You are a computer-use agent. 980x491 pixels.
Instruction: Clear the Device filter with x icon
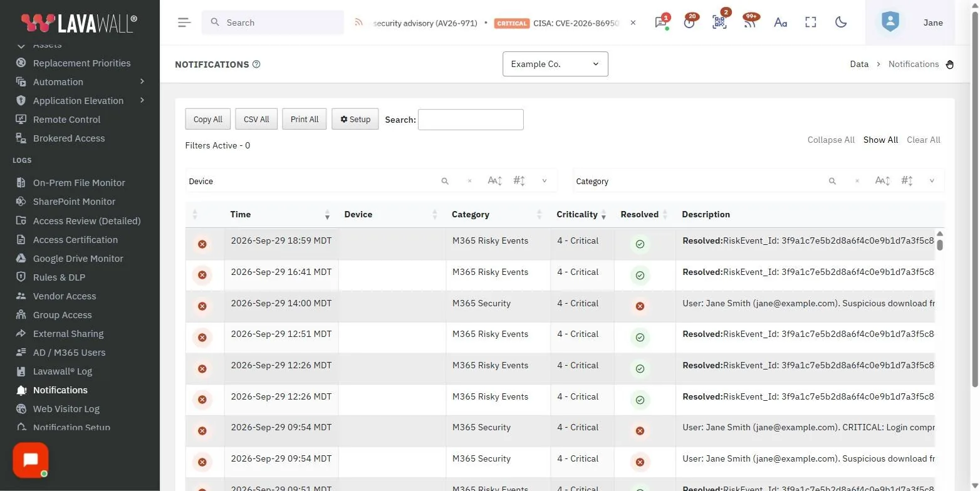pos(470,181)
